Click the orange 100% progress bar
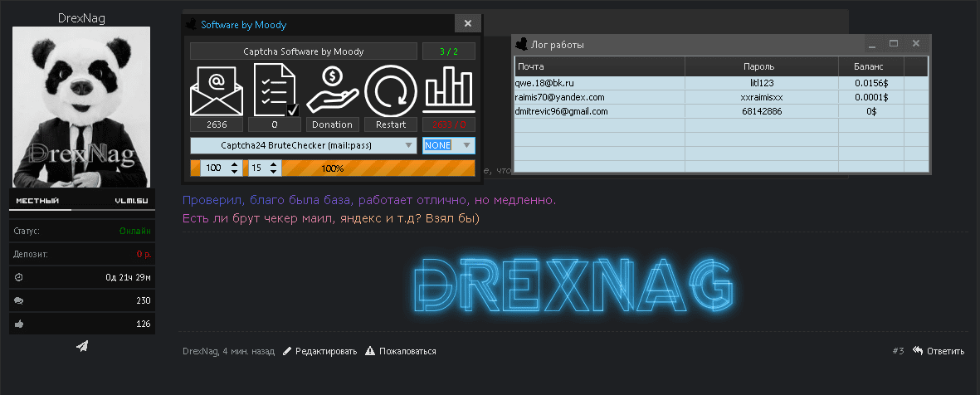 (x=378, y=168)
